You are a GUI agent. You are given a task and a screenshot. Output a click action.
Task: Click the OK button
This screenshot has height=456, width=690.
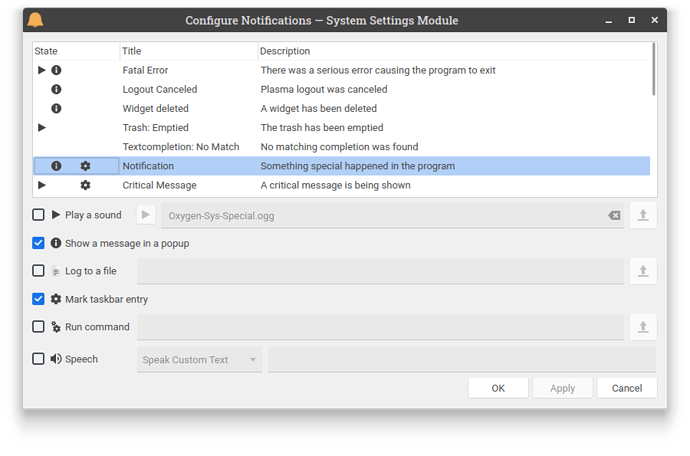pos(498,388)
